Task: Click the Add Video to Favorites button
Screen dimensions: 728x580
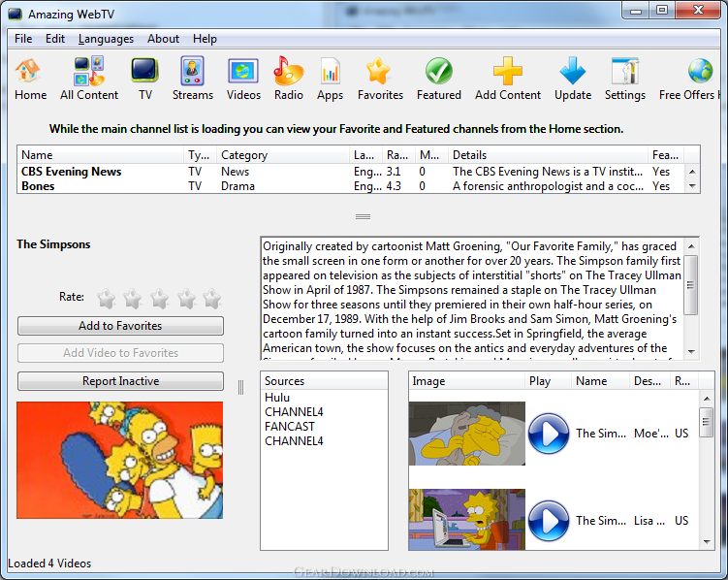Action: tap(120, 353)
